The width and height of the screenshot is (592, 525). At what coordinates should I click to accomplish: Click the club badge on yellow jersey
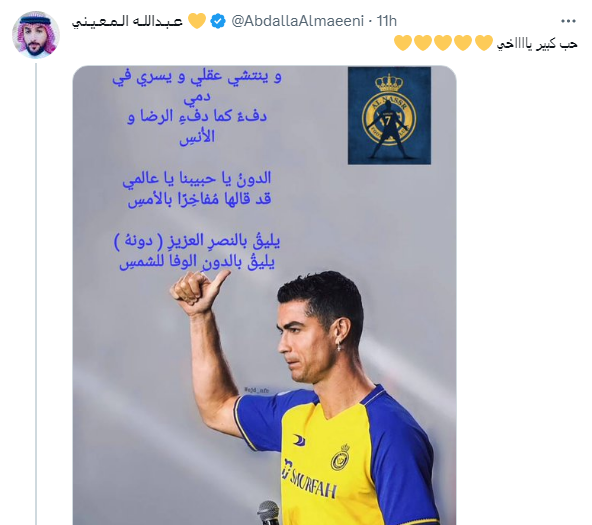[x=341, y=457]
